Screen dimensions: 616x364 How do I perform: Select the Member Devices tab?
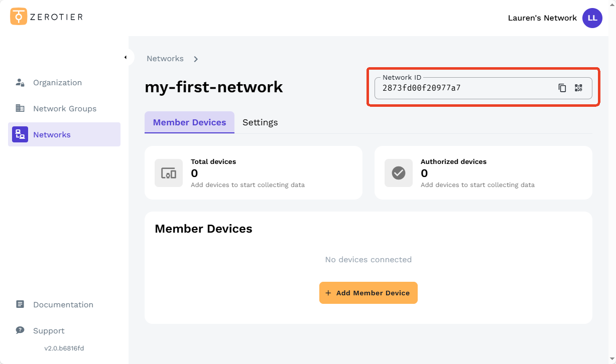tap(189, 122)
